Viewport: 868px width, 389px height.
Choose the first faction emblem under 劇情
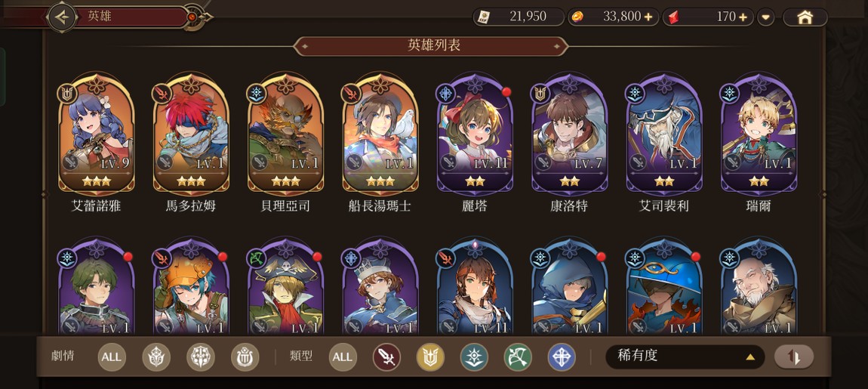point(156,357)
